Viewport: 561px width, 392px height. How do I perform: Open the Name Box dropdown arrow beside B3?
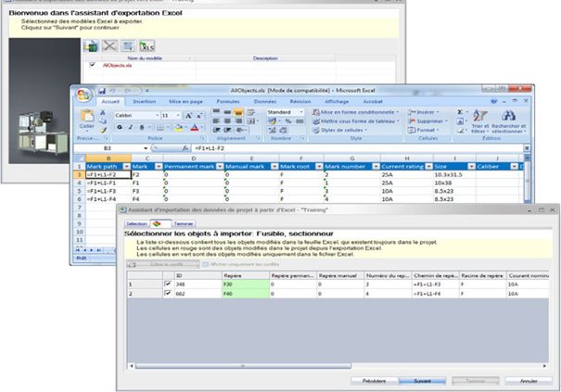146,148
